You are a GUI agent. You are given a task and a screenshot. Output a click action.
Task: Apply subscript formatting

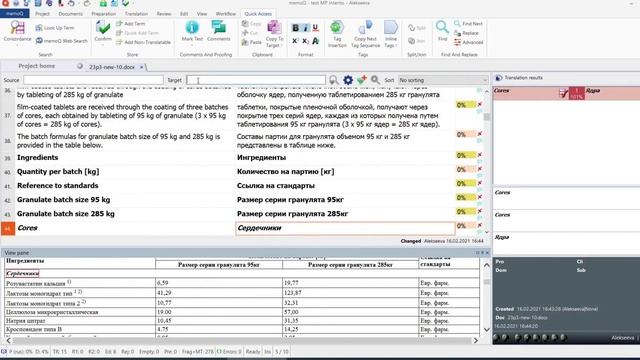pyautogui.click(x=305, y=41)
